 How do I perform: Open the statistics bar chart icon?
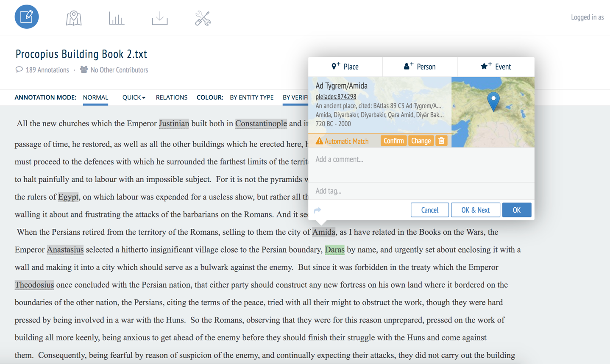pos(116,18)
